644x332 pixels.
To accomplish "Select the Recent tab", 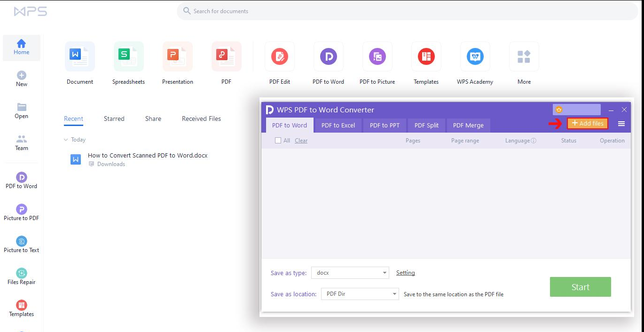I will coord(73,119).
